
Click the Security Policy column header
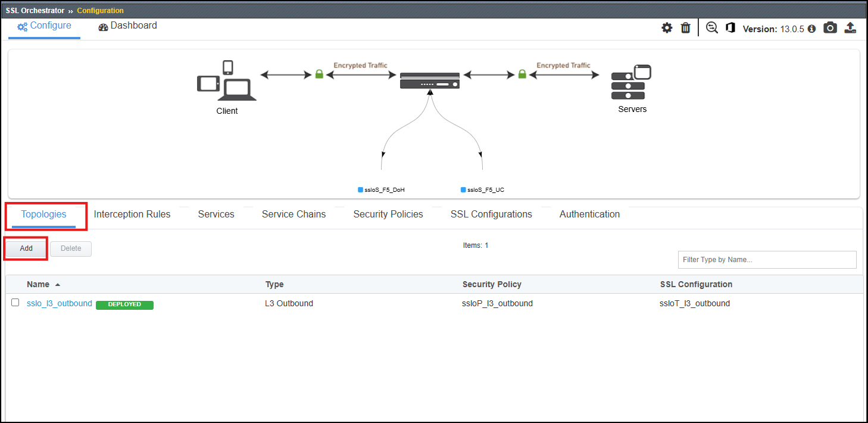click(492, 284)
